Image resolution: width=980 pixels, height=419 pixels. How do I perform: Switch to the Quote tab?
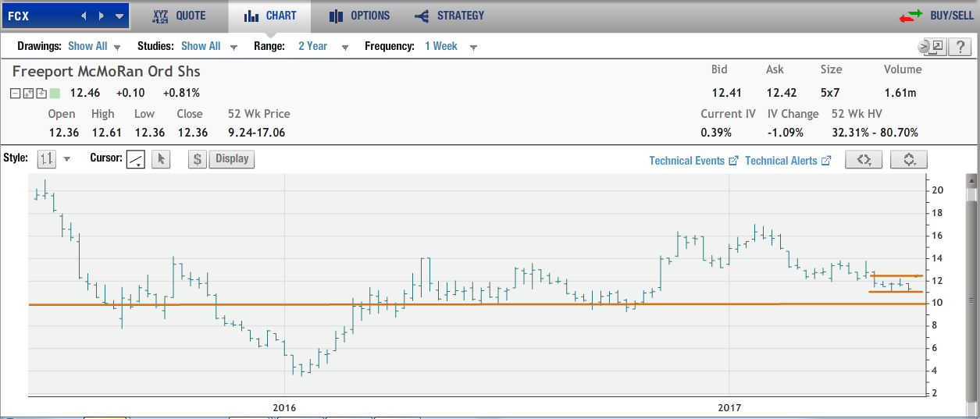click(x=179, y=16)
